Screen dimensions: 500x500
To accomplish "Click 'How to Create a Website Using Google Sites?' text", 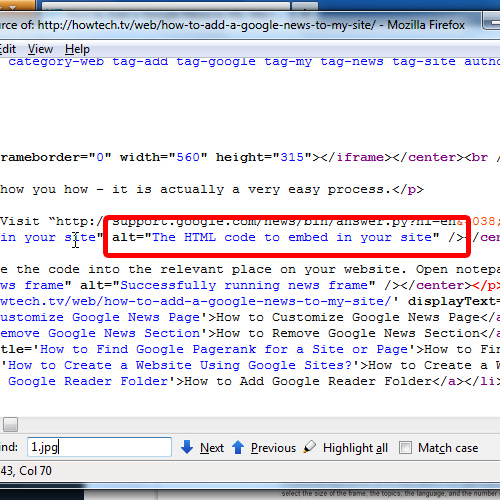I will [x=180, y=365].
